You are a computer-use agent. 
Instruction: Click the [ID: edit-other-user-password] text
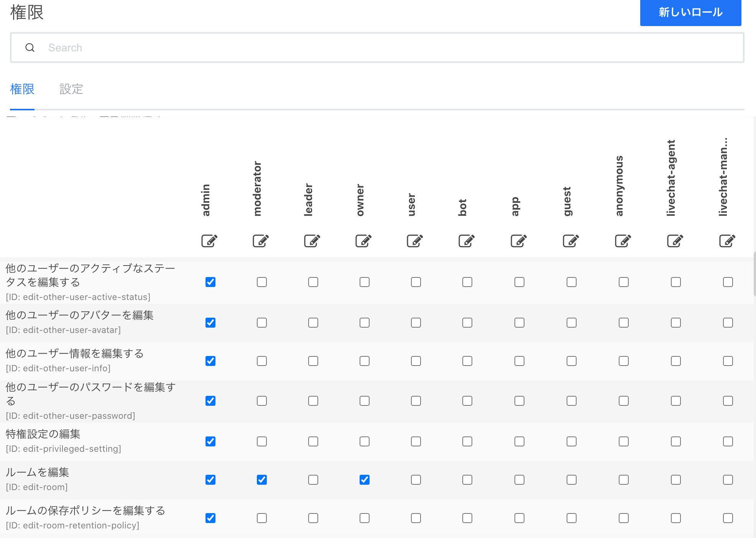(71, 416)
